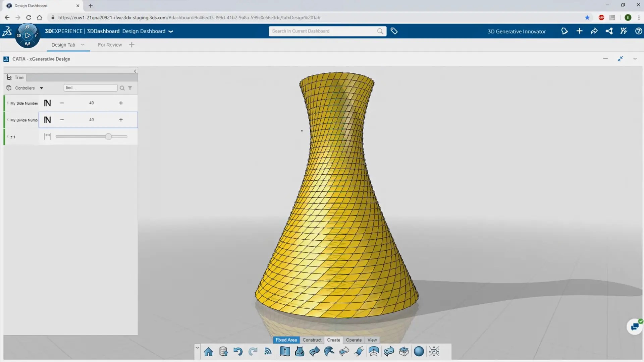Decrease My Divide Number with minus

[x=62, y=120]
